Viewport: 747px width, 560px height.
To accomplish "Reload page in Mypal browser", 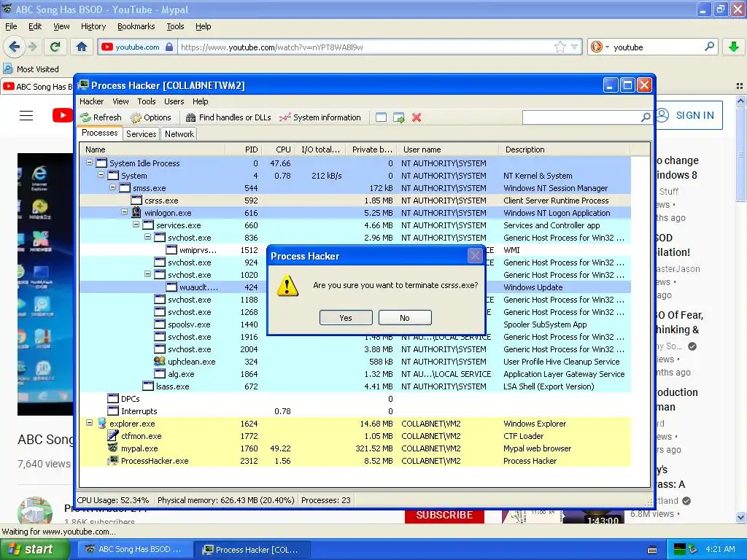I will [x=55, y=47].
